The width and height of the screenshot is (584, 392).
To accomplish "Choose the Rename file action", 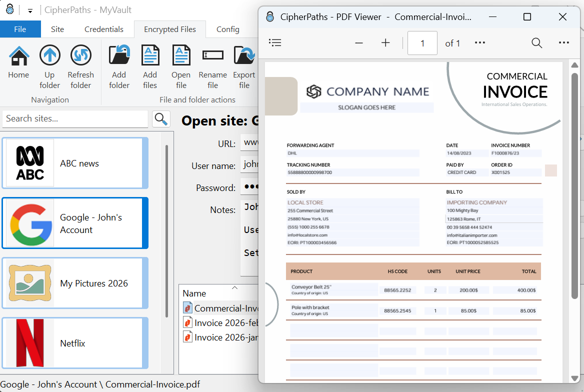I will coord(212,67).
